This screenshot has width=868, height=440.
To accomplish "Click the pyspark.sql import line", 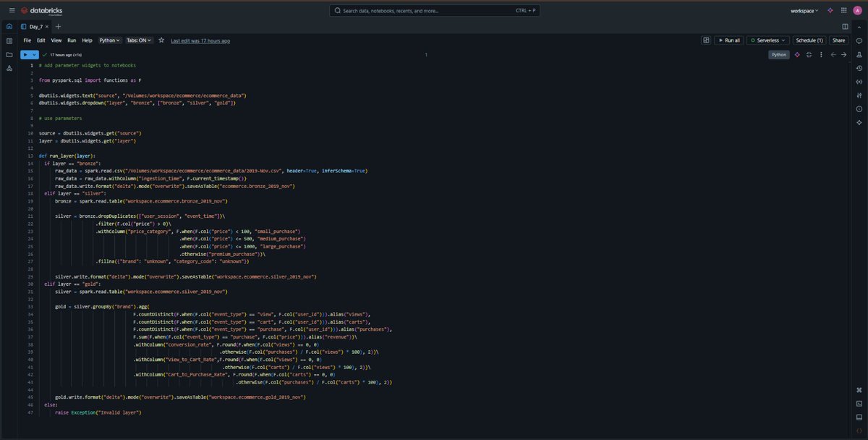I will [90, 80].
